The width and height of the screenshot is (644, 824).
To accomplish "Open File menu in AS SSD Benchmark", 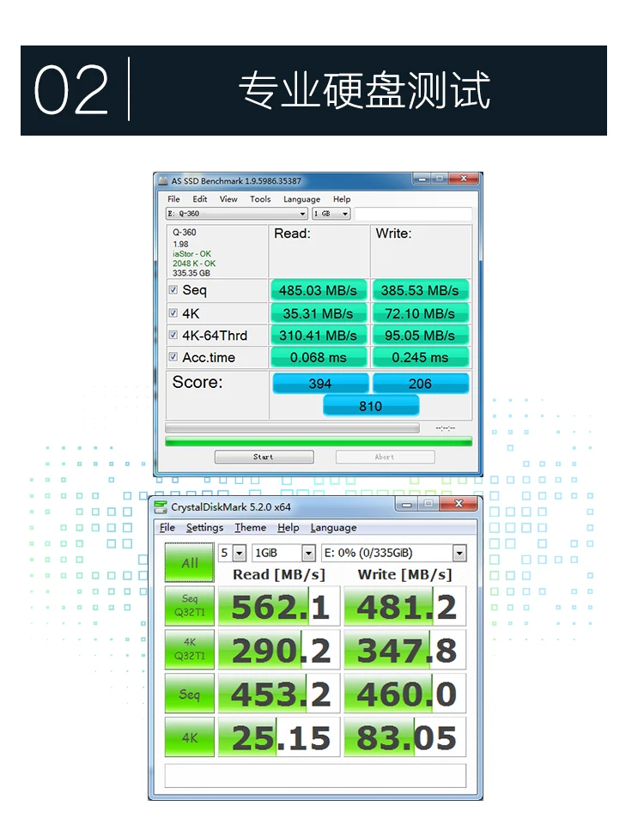I will (x=173, y=199).
